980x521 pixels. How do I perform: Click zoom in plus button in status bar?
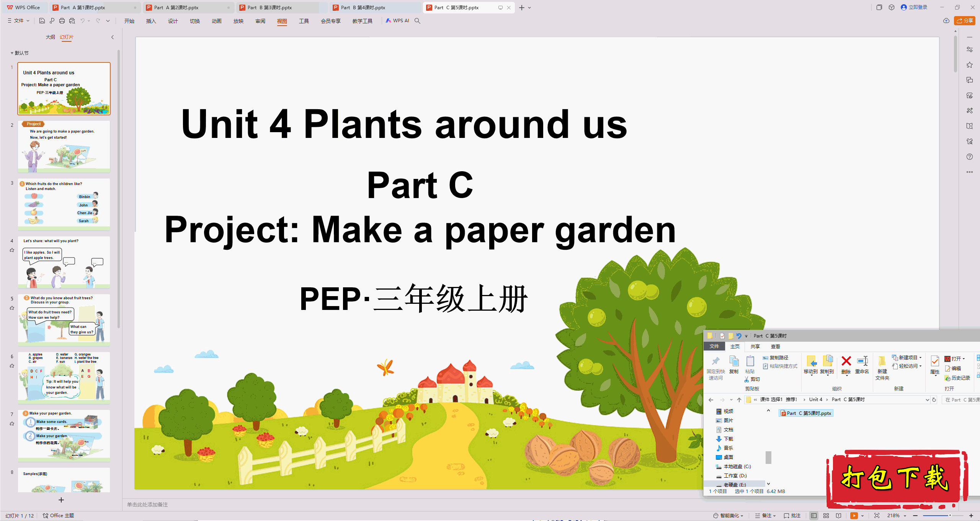971,516
